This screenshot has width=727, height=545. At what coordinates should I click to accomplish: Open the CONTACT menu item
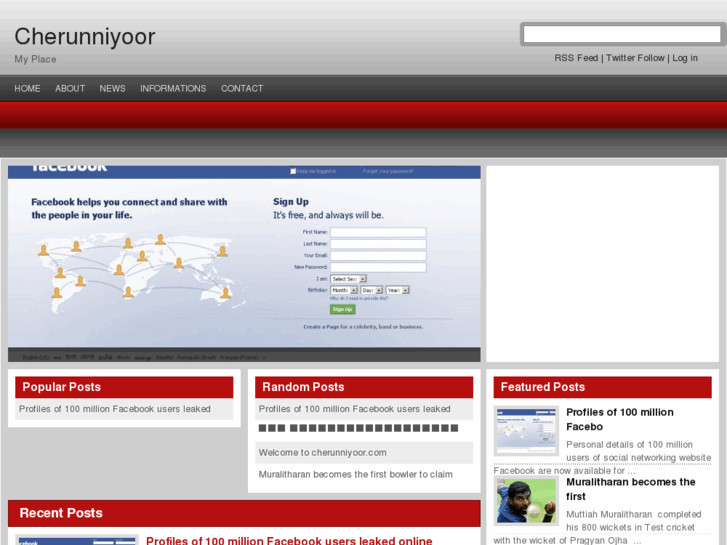pyautogui.click(x=242, y=89)
